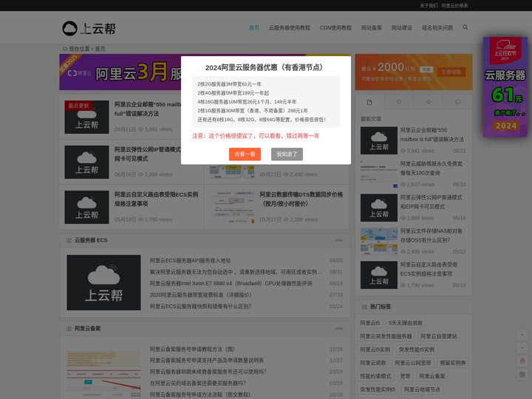Image resolution: width=532 pixels, height=399 pixels.
Task: Click the 上云帮 cloud logo in header
Action: [89, 29]
